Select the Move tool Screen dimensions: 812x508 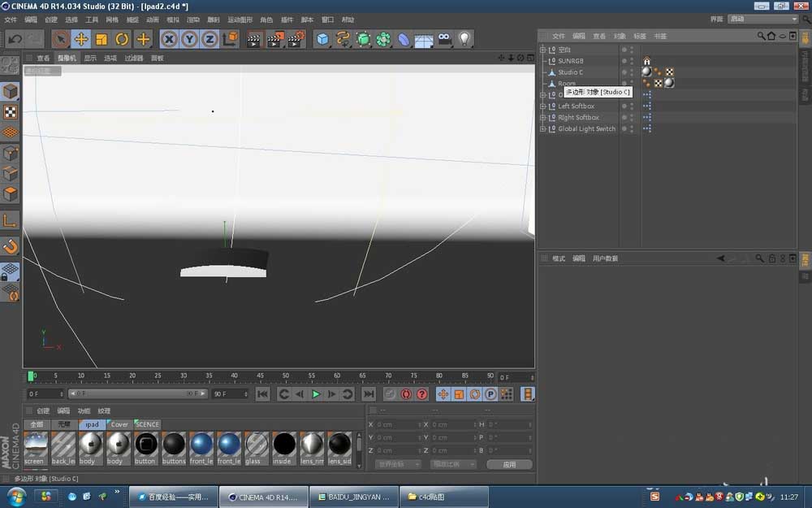tap(82, 38)
